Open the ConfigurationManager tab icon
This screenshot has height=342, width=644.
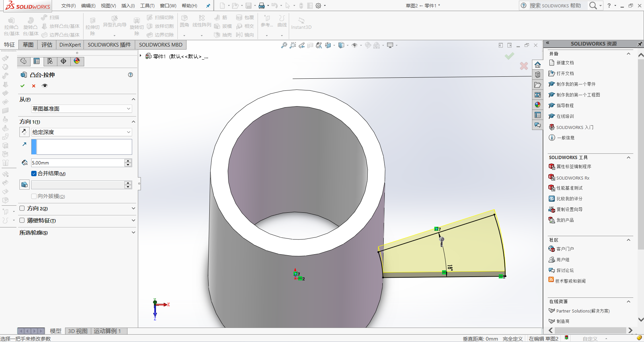pyautogui.click(x=50, y=61)
